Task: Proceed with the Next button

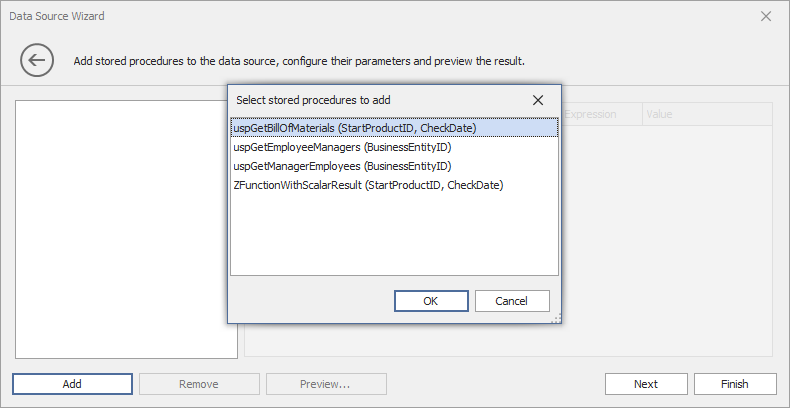Action: tap(646, 384)
